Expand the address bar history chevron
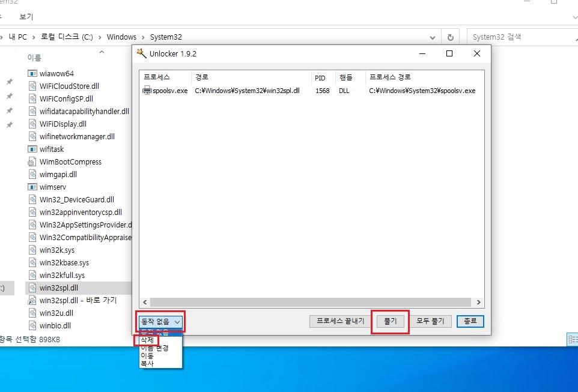 coord(432,37)
